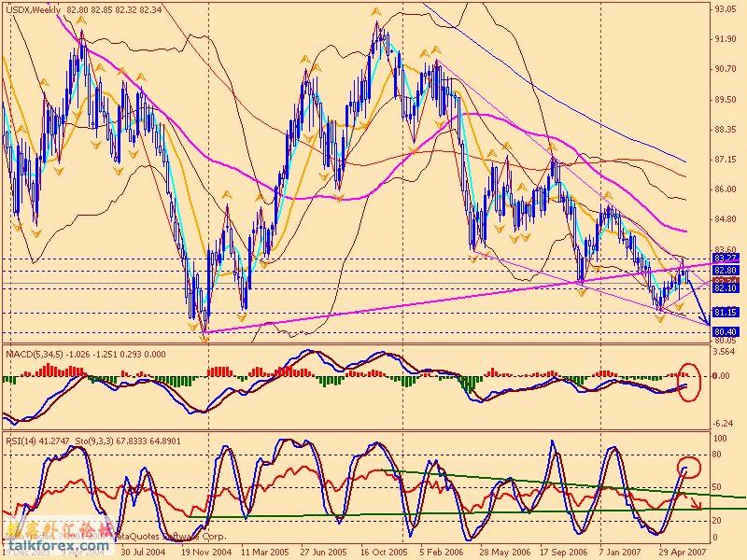The width and height of the screenshot is (747, 560).
Task: Click the USDX,Weekly chart title text
Action: pyautogui.click(x=34, y=9)
